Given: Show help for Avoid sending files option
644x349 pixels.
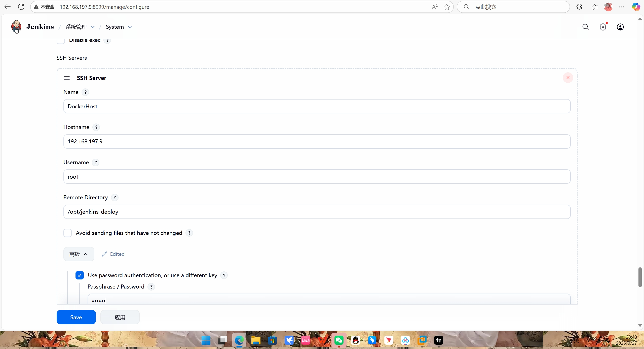Looking at the screenshot, I should click(x=189, y=233).
